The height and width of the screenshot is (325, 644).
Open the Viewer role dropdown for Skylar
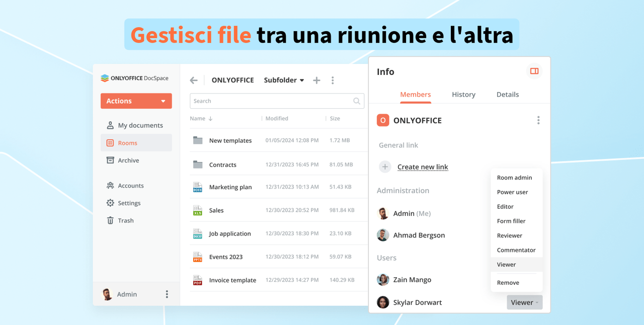click(x=524, y=302)
